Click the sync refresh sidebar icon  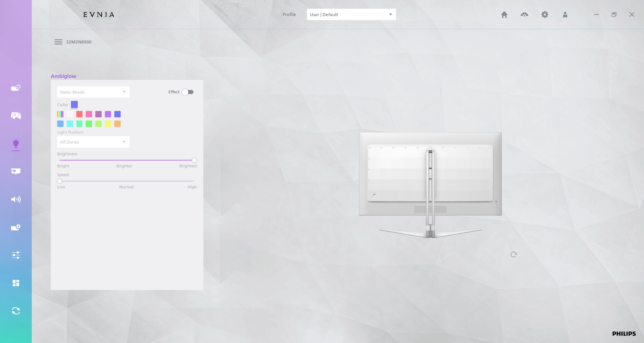pyautogui.click(x=16, y=311)
